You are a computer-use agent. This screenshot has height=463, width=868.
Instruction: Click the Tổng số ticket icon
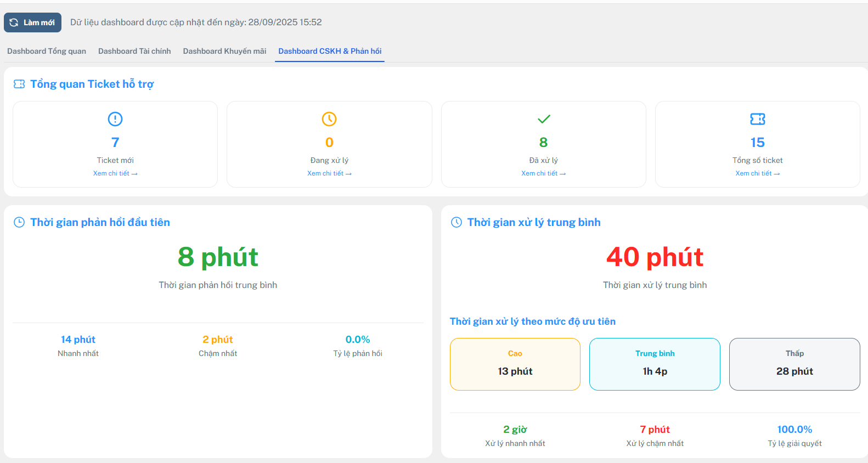758,119
